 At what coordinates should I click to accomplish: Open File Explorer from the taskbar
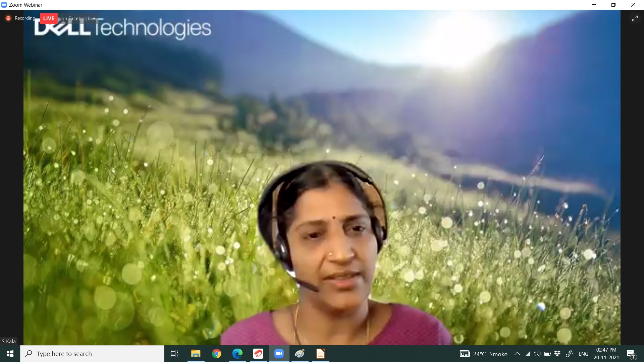tap(196, 354)
